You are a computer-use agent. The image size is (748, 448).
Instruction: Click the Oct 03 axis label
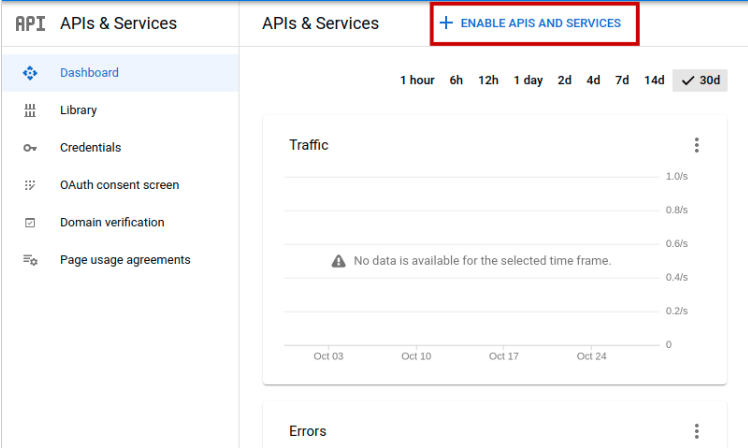pos(328,356)
